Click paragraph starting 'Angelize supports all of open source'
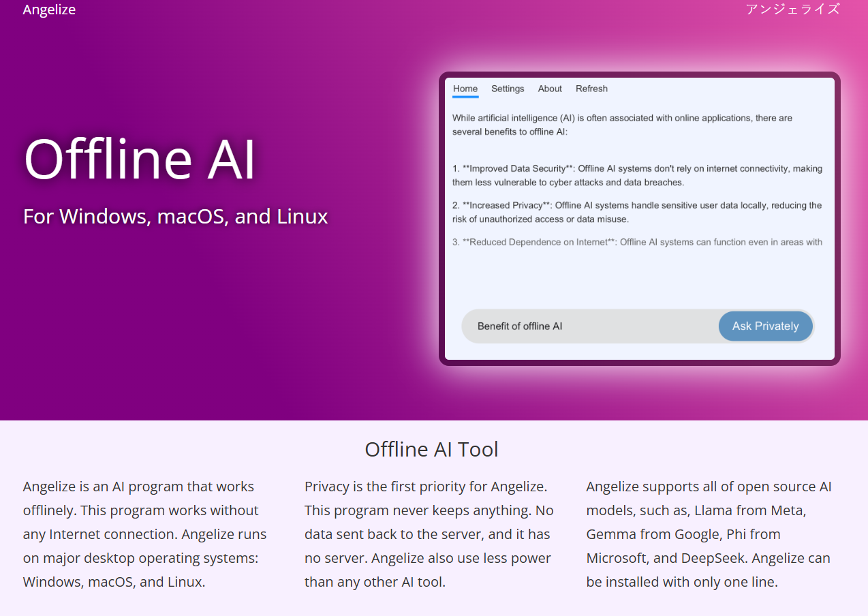 tap(709, 534)
